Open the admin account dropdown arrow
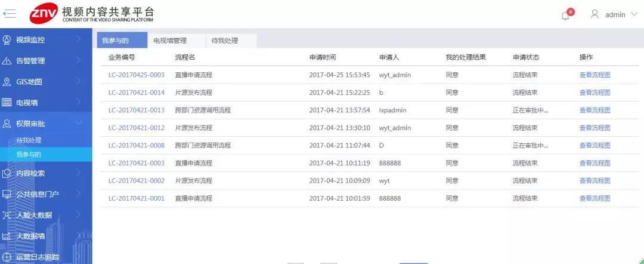 [x=633, y=14]
